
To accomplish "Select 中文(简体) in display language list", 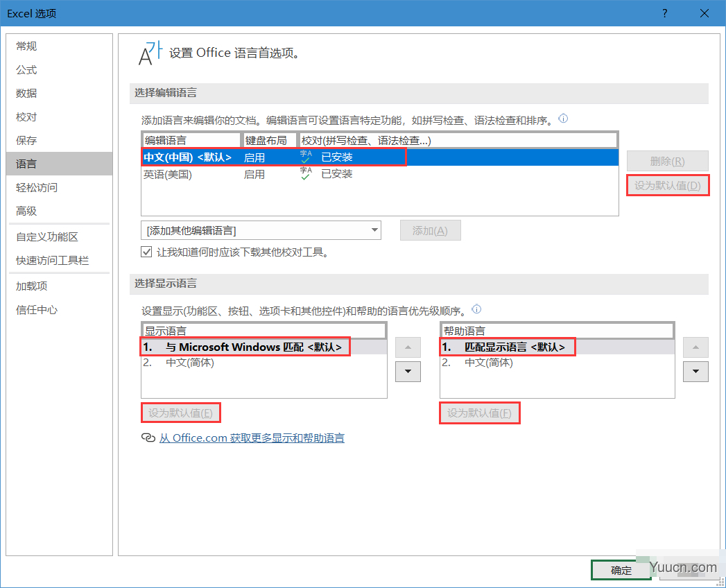I will pos(264,363).
